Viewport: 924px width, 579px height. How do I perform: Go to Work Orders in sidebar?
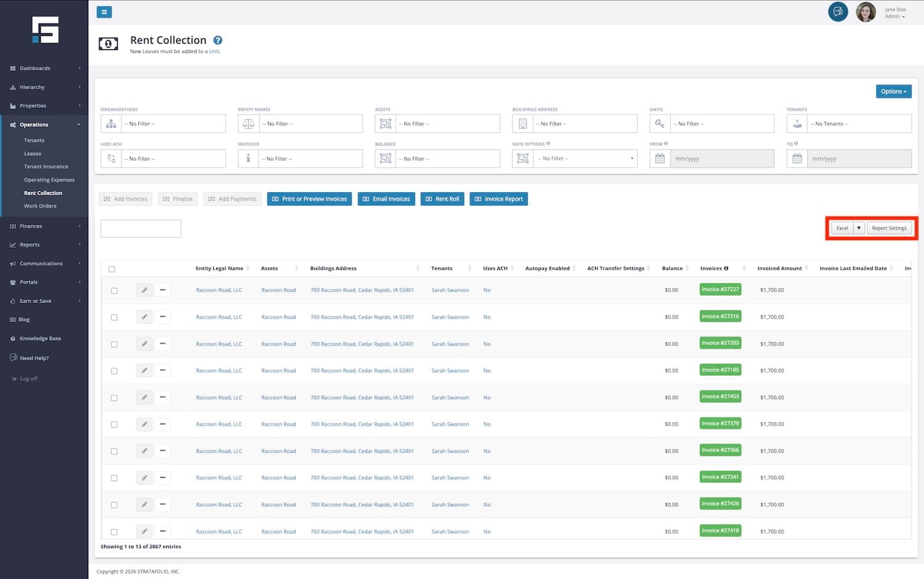tap(40, 206)
